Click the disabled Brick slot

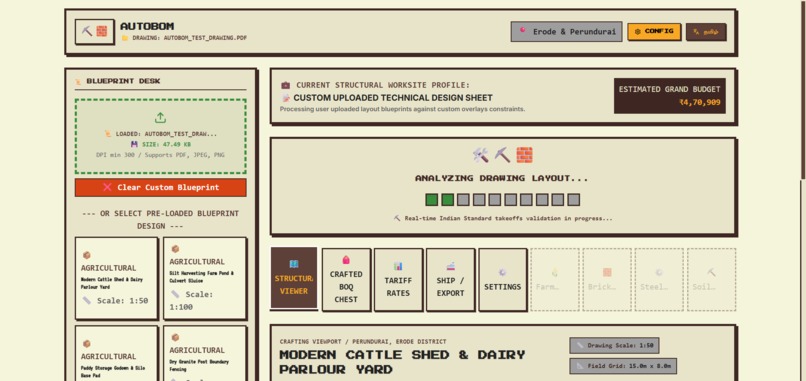coord(607,280)
